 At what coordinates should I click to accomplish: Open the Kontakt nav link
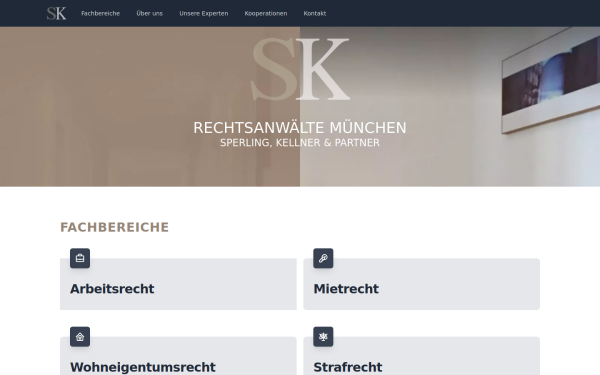(x=315, y=13)
